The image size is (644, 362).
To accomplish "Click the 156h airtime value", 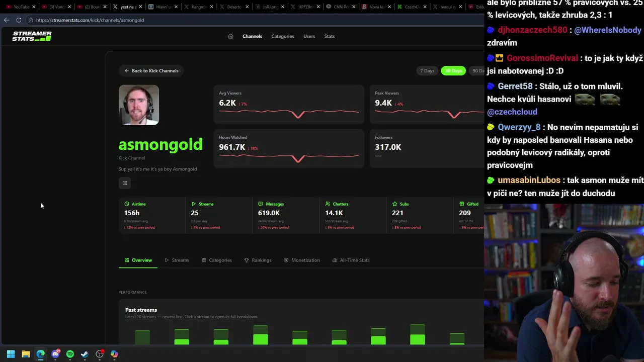I will click(x=132, y=213).
